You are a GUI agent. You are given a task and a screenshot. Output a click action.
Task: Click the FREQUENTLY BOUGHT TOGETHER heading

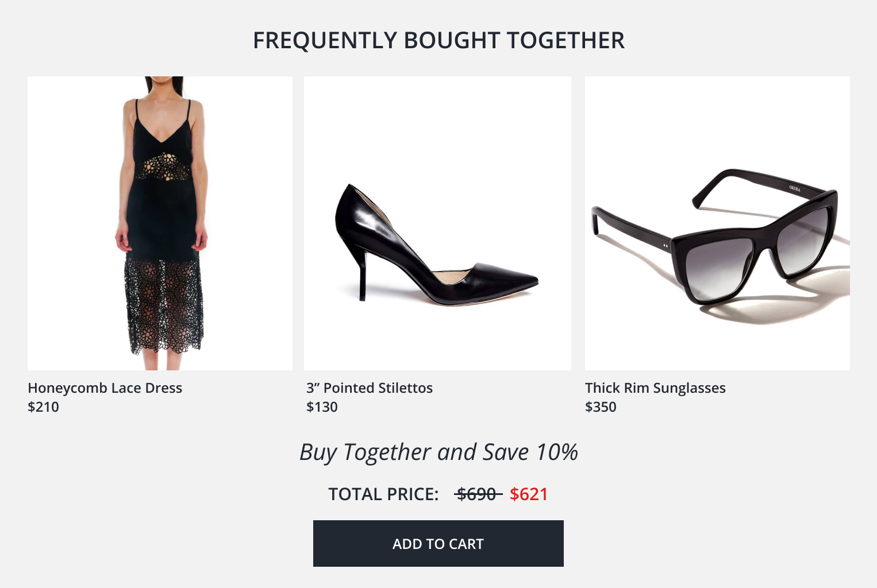[438, 40]
